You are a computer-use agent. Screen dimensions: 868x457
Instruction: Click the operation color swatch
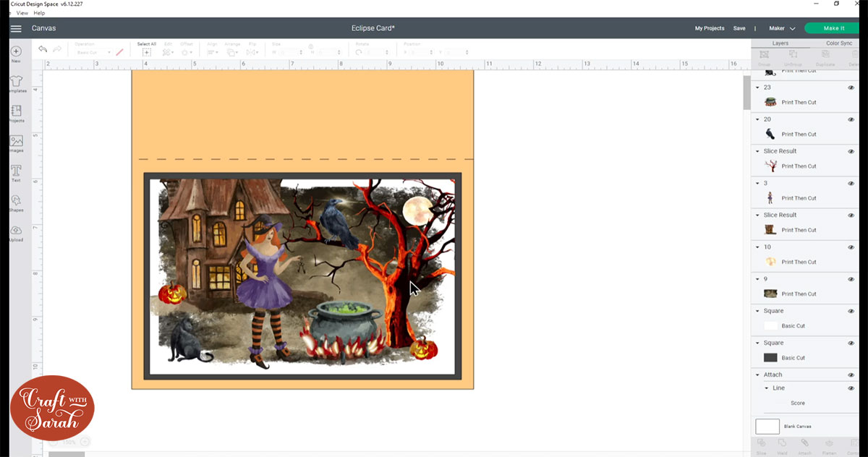pos(119,52)
